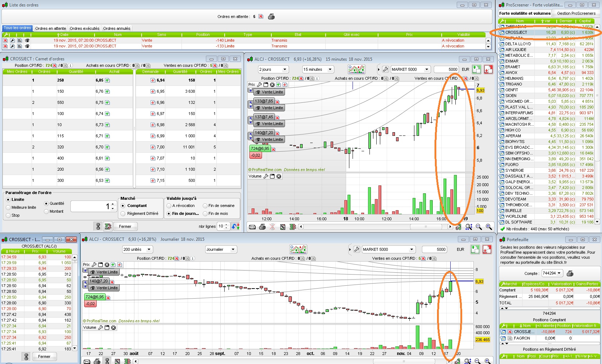This screenshot has height=364, width=602.
Task: Open the '15 minutes' timeframe dropdown
Action: coord(318,69)
